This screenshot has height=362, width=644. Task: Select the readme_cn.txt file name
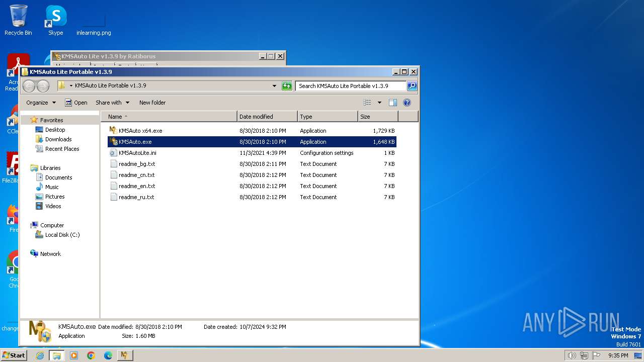137,175
